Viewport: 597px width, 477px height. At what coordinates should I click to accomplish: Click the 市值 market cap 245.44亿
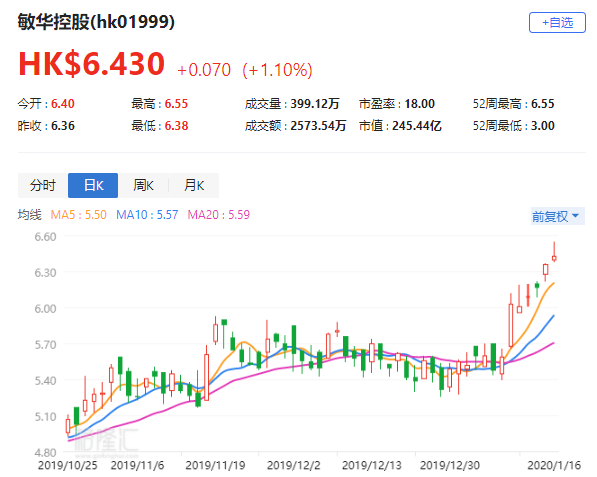417,126
